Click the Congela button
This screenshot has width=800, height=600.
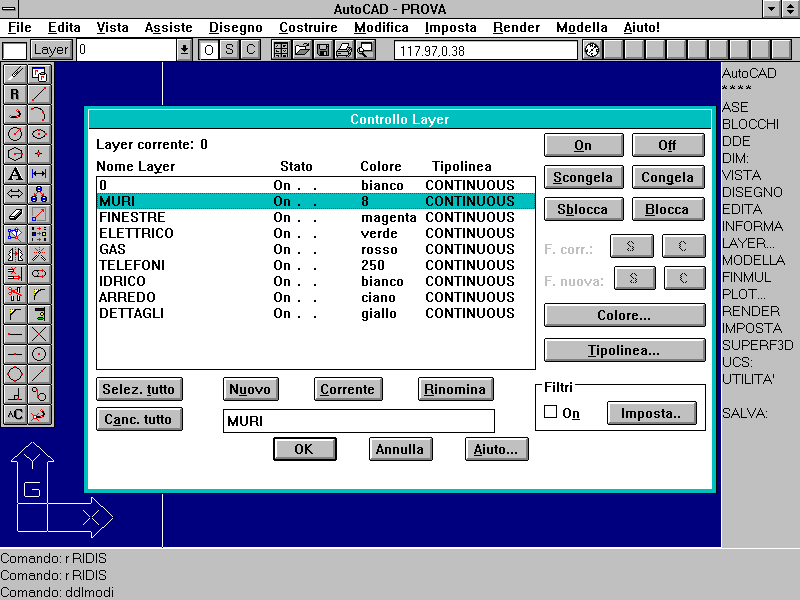668,178
